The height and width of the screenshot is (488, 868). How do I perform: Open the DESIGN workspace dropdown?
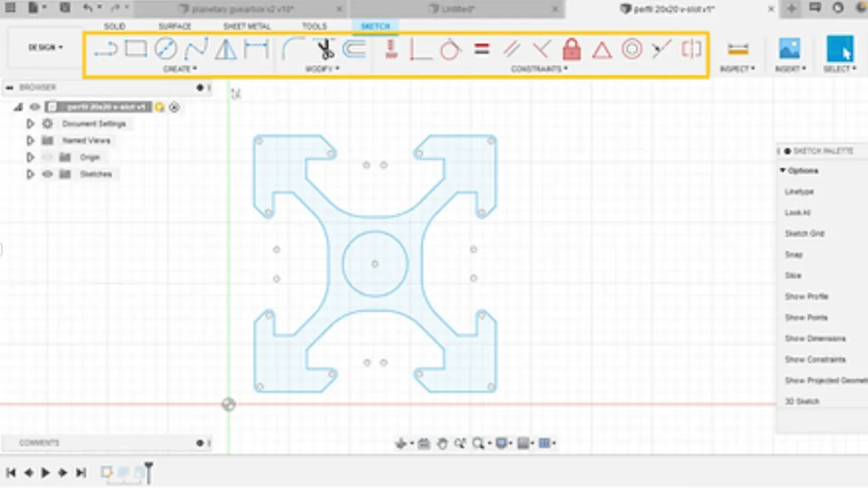click(x=45, y=47)
